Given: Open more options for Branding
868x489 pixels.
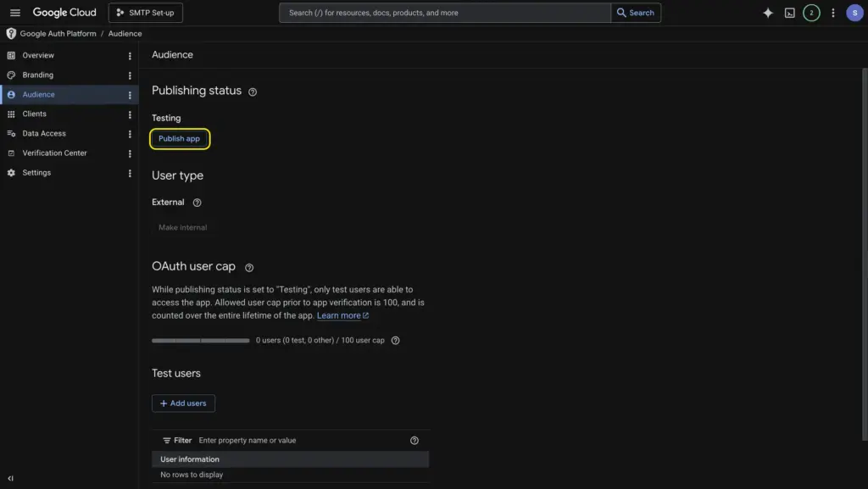Looking at the screenshot, I should click(x=130, y=75).
